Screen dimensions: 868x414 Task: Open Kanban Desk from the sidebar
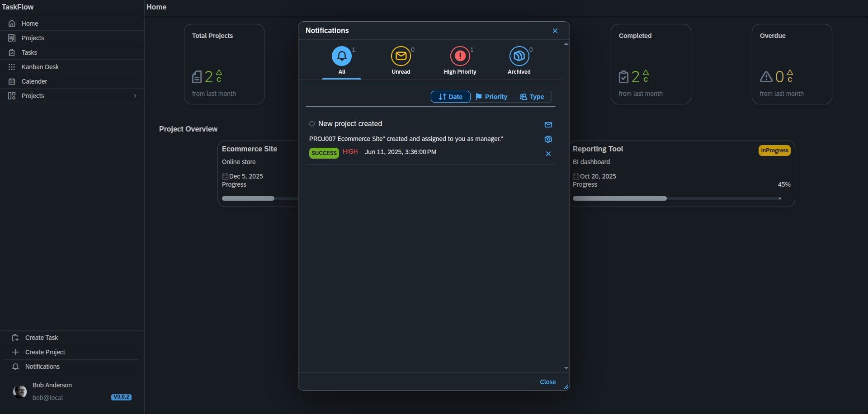40,67
